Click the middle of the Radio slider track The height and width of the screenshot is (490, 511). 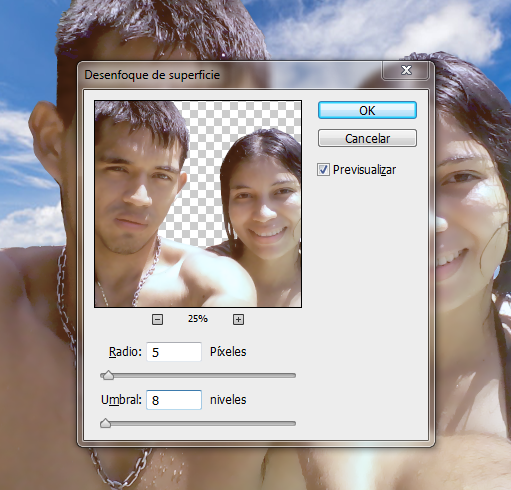(x=198, y=376)
